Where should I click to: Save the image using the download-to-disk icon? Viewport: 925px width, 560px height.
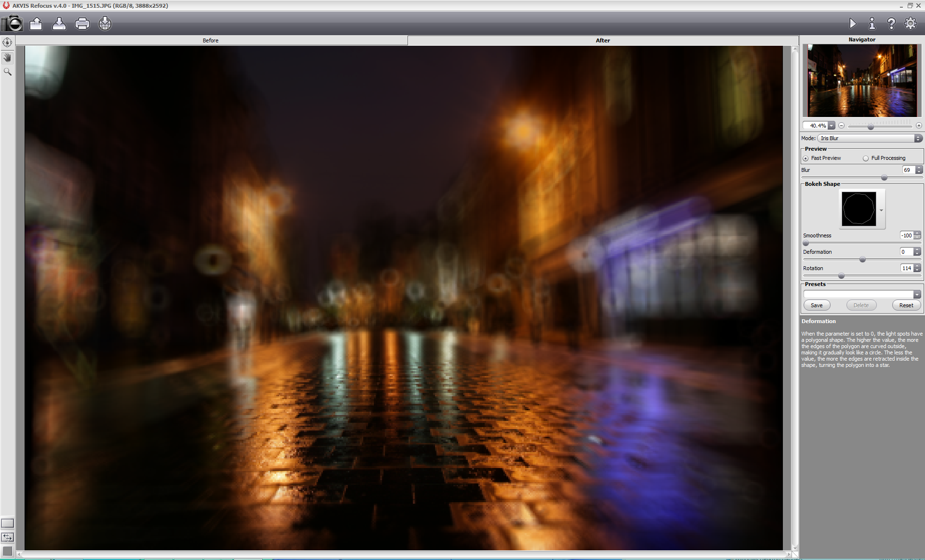point(59,24)
